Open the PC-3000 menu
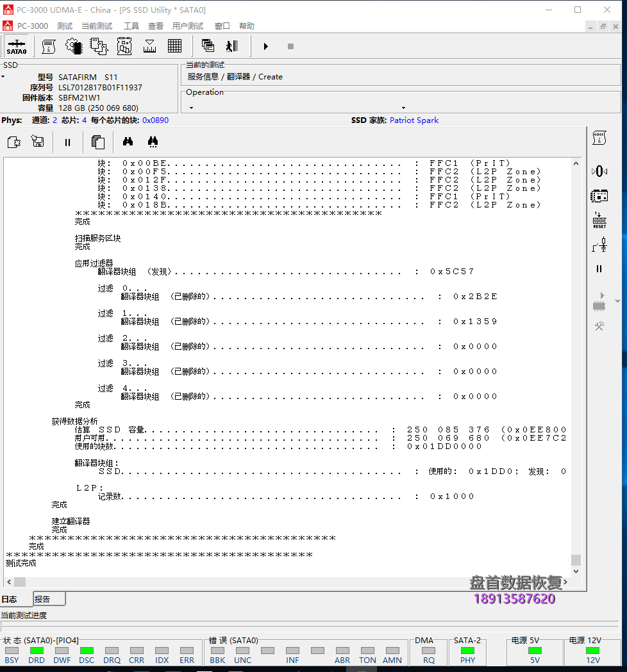Image resolution: width=627 pixels, height=672 pixels. click(x=33, y=26)
